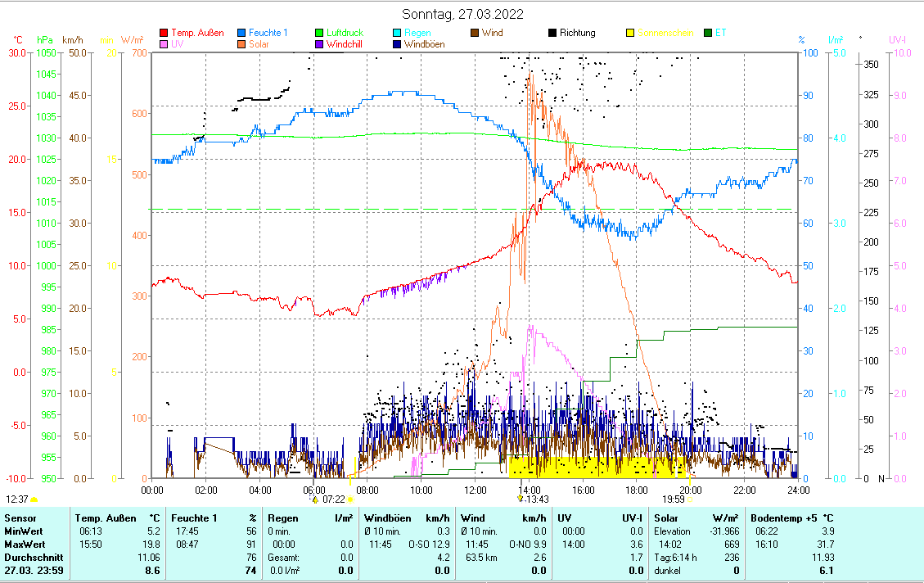The height and width of the screenshot is (583, 924).
Task: Click the green Luftdruck legend swatch
Action: [319, 33]
